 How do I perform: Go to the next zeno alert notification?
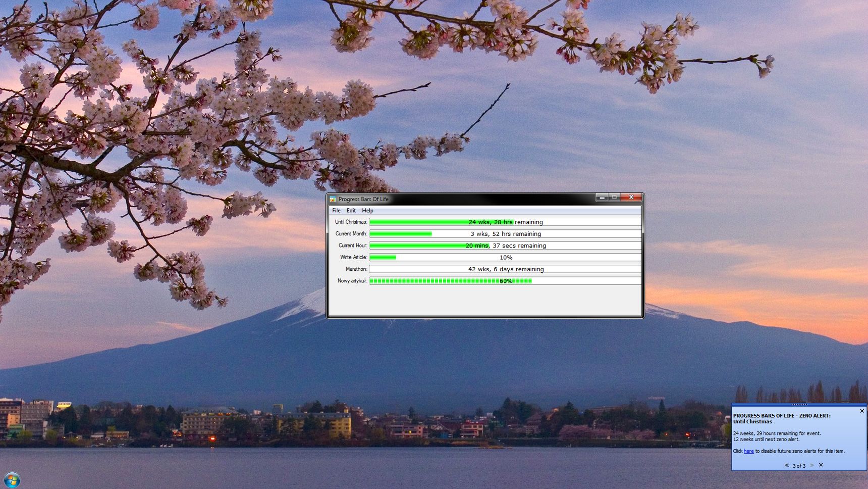tap(812, 465)
